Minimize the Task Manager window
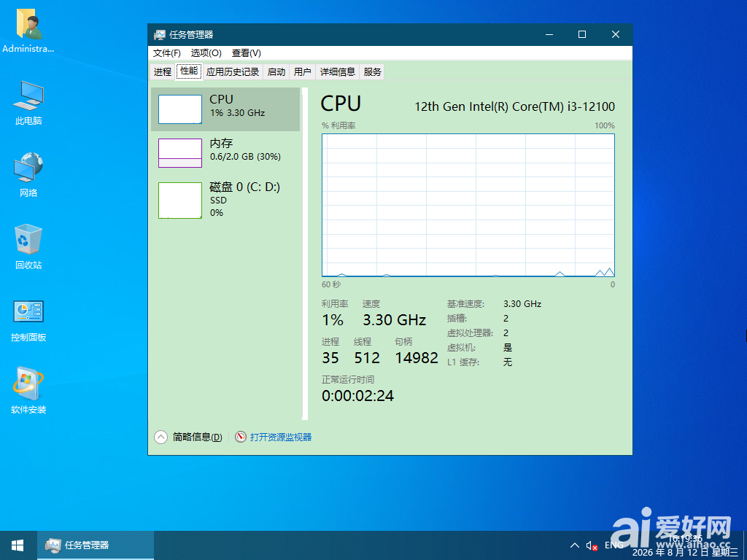 [549, 34]
